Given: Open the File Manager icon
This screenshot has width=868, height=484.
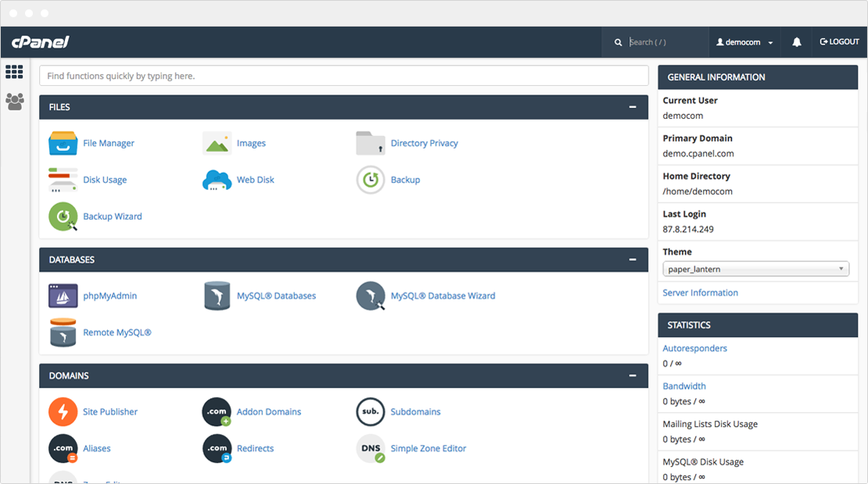Looking at the screenshot, I should pos(63,143).
